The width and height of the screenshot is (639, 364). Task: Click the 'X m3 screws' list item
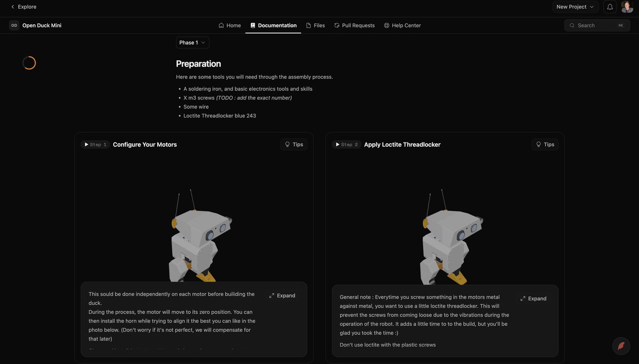coord(237,97)
